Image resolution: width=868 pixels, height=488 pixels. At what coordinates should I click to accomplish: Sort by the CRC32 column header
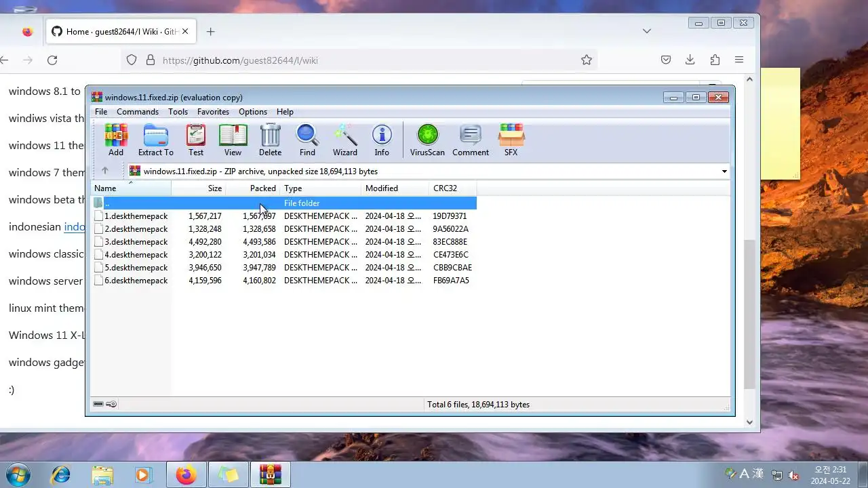[453, 188]
